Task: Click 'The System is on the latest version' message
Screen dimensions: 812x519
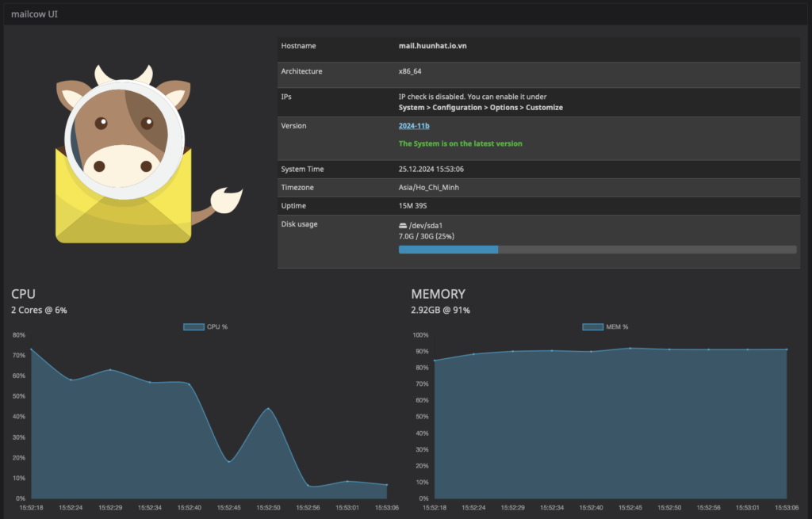Action: [x=461, y=143]
